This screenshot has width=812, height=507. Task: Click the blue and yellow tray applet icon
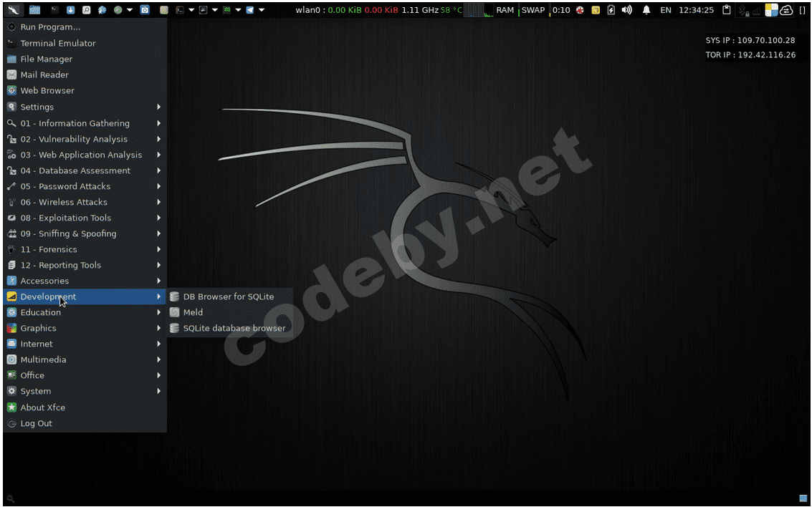click(x=772, y=10)
